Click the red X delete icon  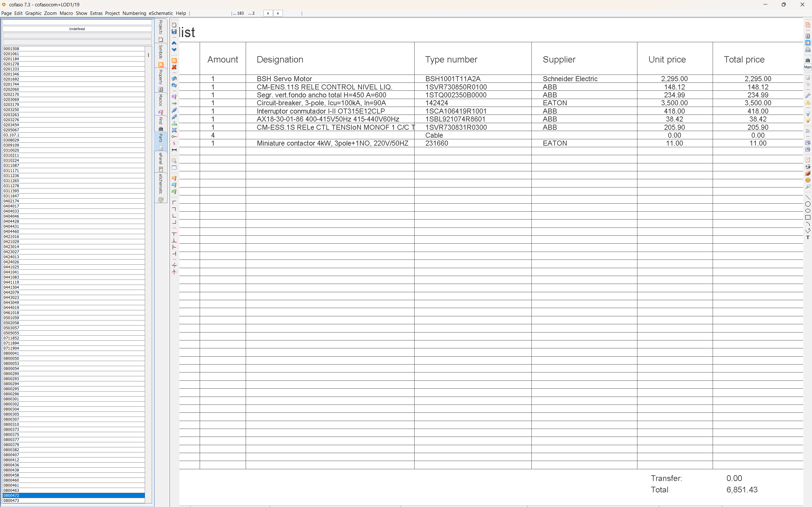174,67
